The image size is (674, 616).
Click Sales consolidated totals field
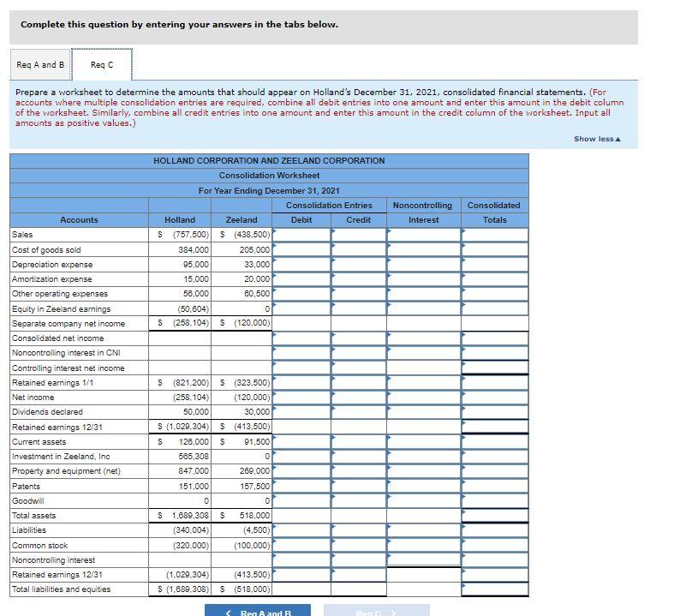495,235
